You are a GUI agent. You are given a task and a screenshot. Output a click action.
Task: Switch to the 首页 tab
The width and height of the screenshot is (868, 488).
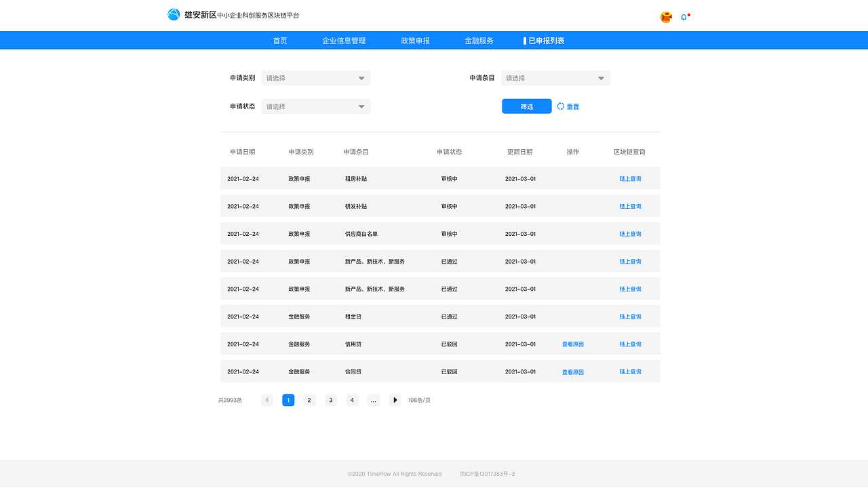pyautogui.click(x=280, y=40)
